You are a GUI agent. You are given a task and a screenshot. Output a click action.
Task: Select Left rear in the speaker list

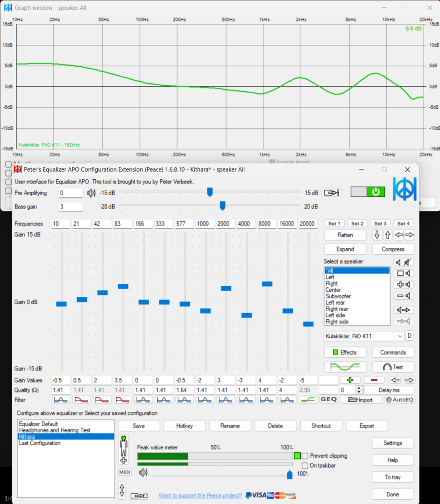357,302
